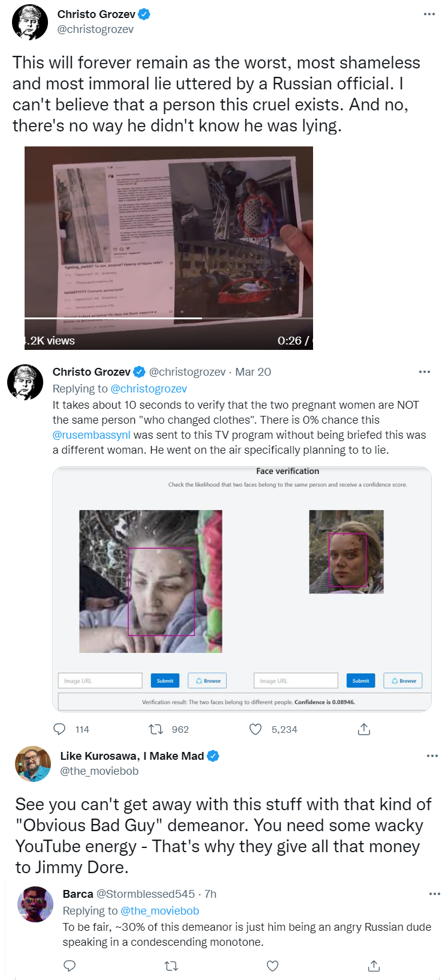Viewport: 448px width, 980px height.
Task: Click the reply icon showing 114 comments
Action: (x=59, y=729)
